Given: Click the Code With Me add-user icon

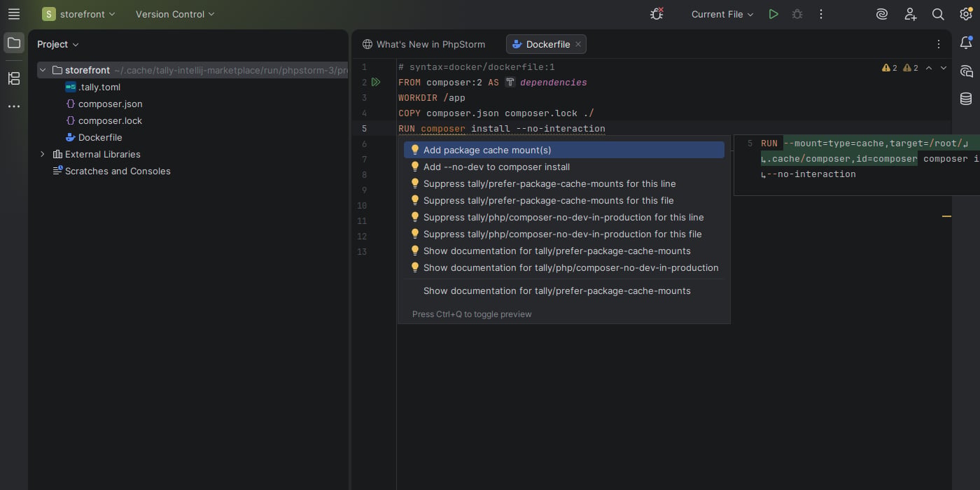Looking at the screenshot, I should pos(910,14).
